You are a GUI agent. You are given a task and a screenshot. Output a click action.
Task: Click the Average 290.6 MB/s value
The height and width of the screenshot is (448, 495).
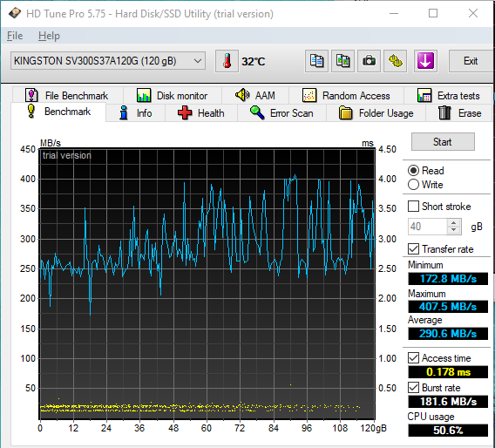(x=448, y=334)
